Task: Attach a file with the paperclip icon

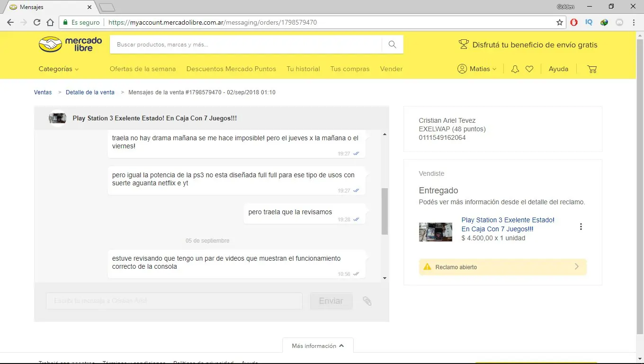Action: [x=367, y=301]
